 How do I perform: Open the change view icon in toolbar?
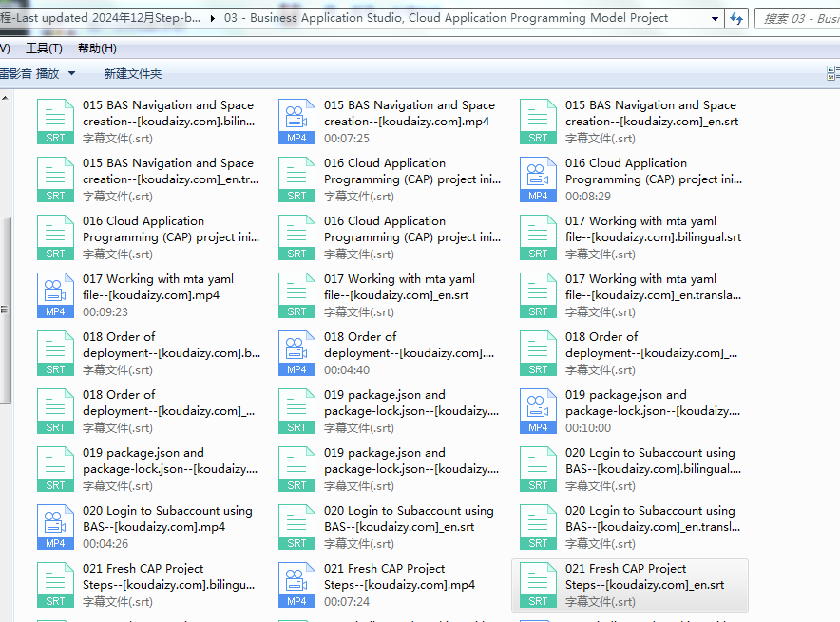coord(831,73)
